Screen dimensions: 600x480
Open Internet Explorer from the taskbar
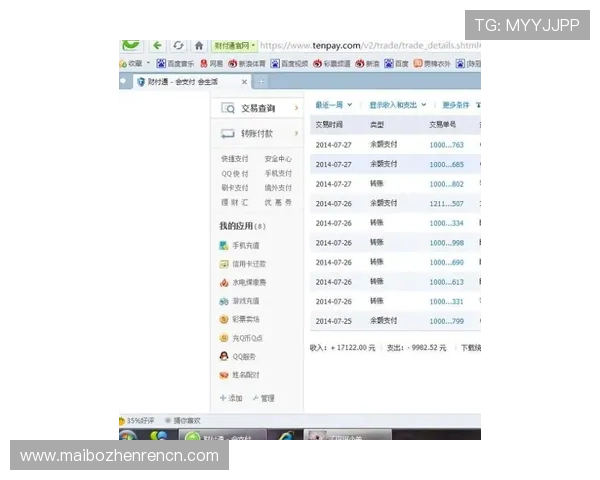286,435
